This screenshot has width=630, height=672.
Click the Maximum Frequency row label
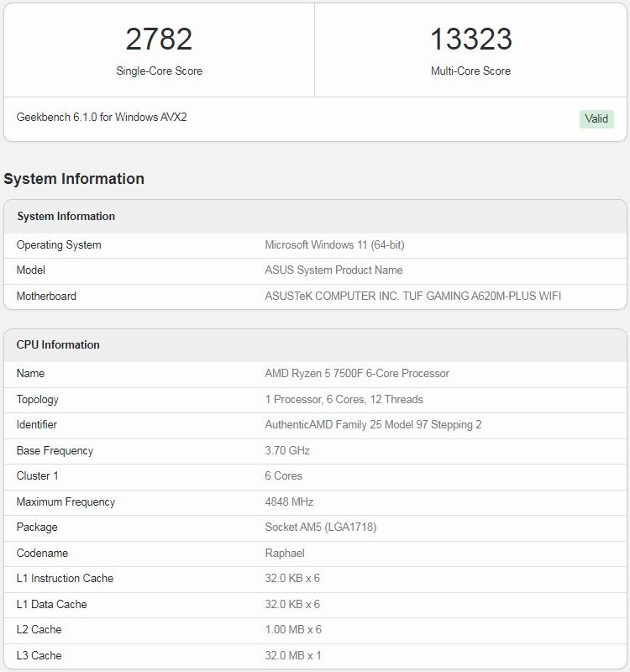66,501
